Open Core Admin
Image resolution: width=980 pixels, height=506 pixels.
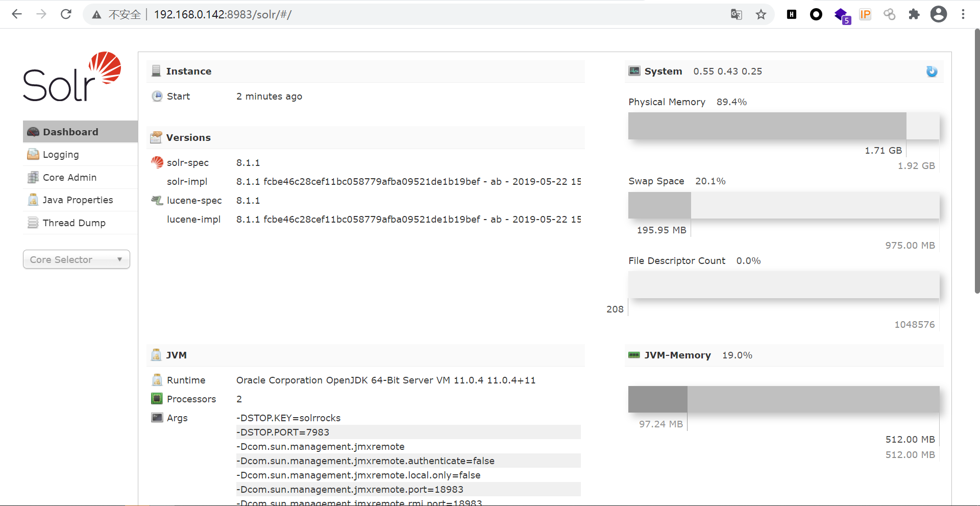point(80,177)
